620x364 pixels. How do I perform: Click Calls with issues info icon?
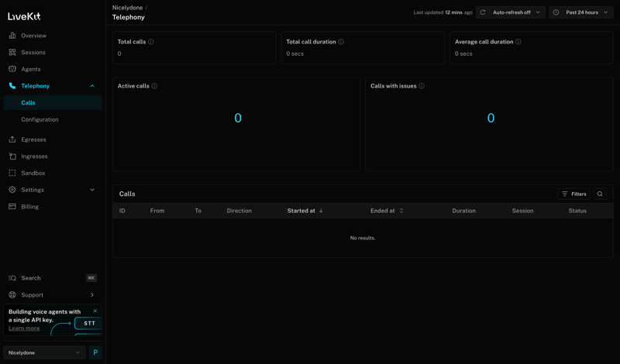click(422, 86)
